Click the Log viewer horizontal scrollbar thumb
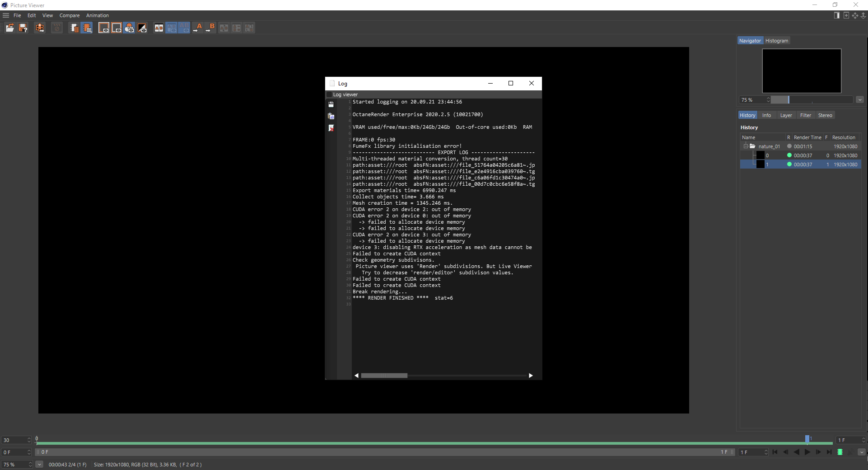Screen dimensions: 868x470 click(x=384, y=376)
